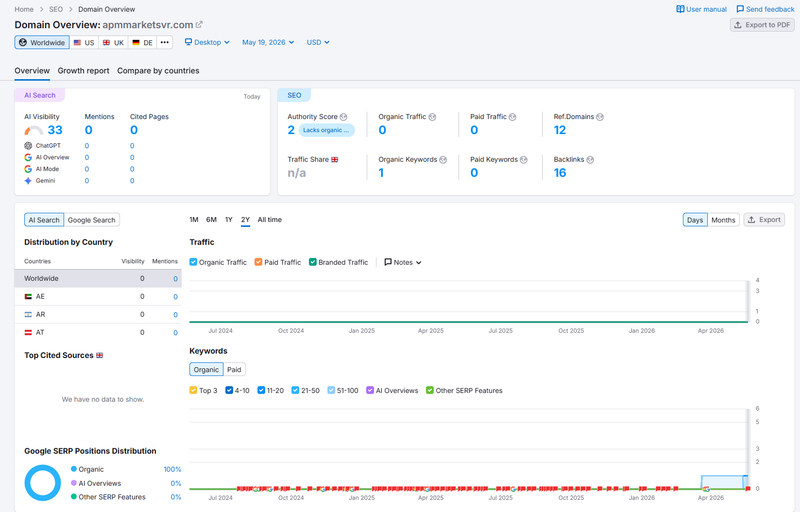Screen dimensions: 800x512
Task: Click Ref.Domains info icon
Action: pyautogui.click(x=600, y=117)
